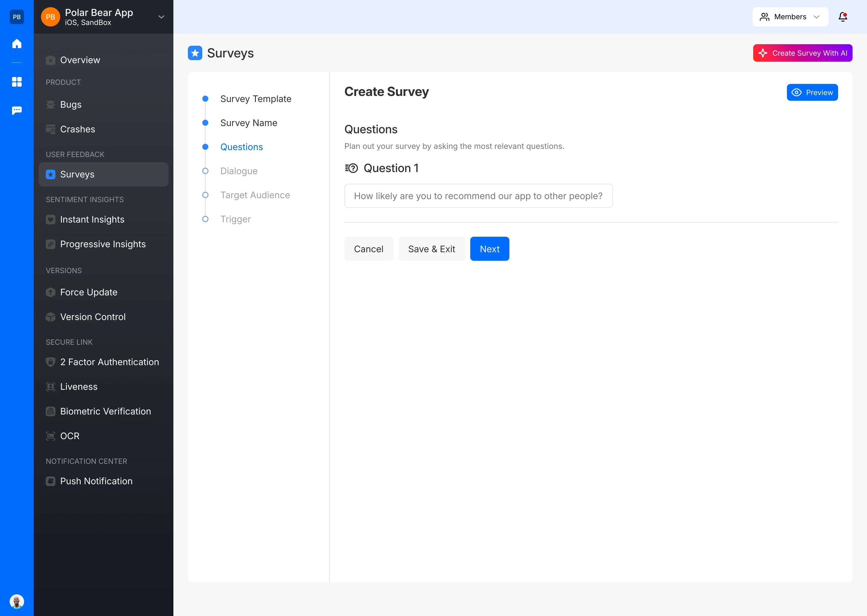867x616 pixels.
Task: Open the user avatar at bottom left
Action: point(17,601)
